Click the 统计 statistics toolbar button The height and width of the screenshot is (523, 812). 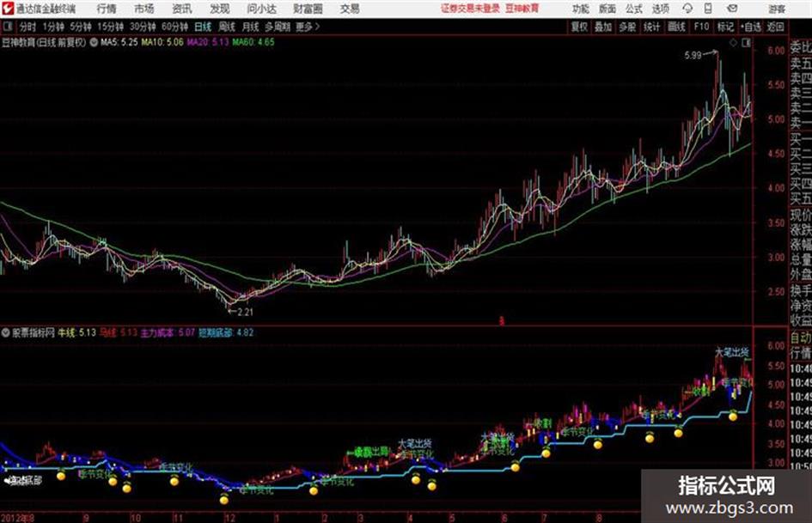click(652, 27)
